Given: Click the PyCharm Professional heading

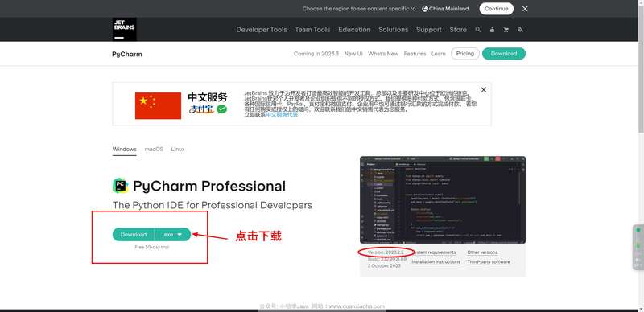Looking at the screenshot, I should [209, 186].
